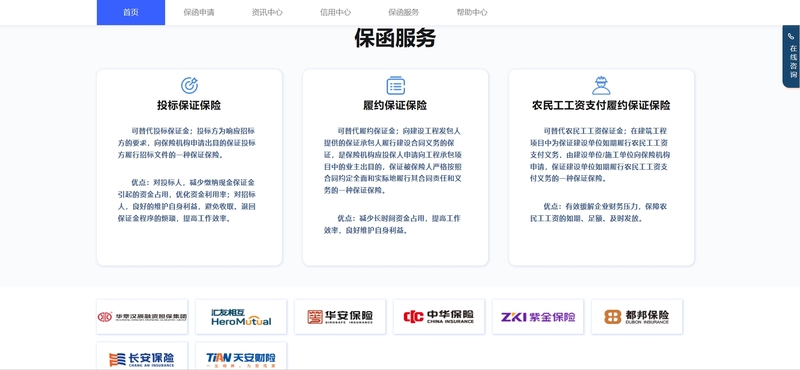Click the list icon above 履约保证保险
The image size is (800, 370).
395,85
